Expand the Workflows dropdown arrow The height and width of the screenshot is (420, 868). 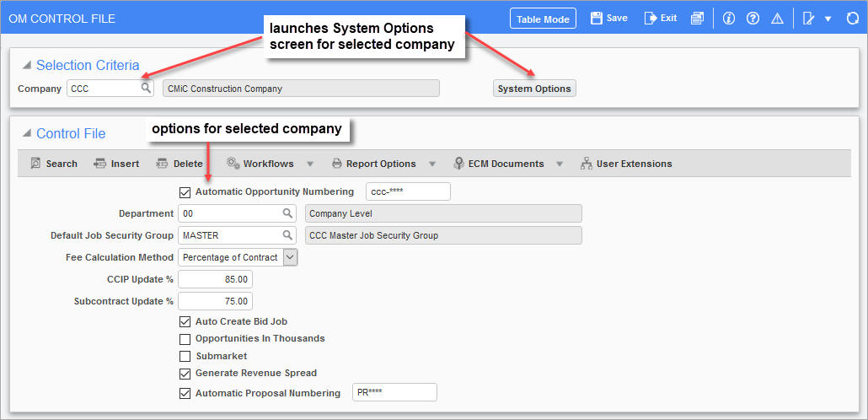point(310,164)
